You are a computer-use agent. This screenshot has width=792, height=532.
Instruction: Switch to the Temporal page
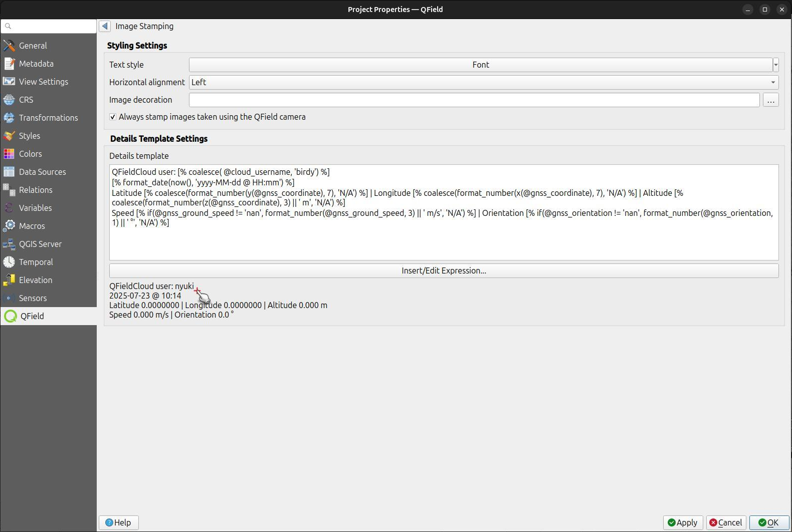49,262
